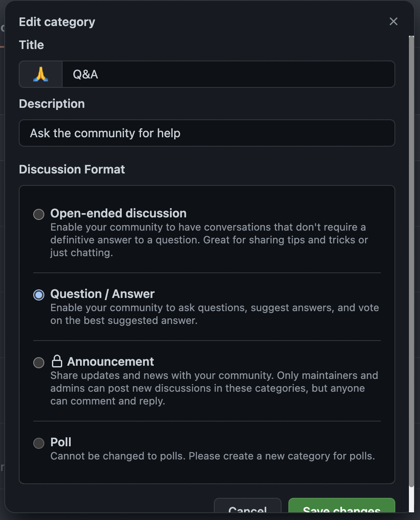420x520 pixels.
Task: Select the Question / Answer format
Action: (x=38, y=295)
